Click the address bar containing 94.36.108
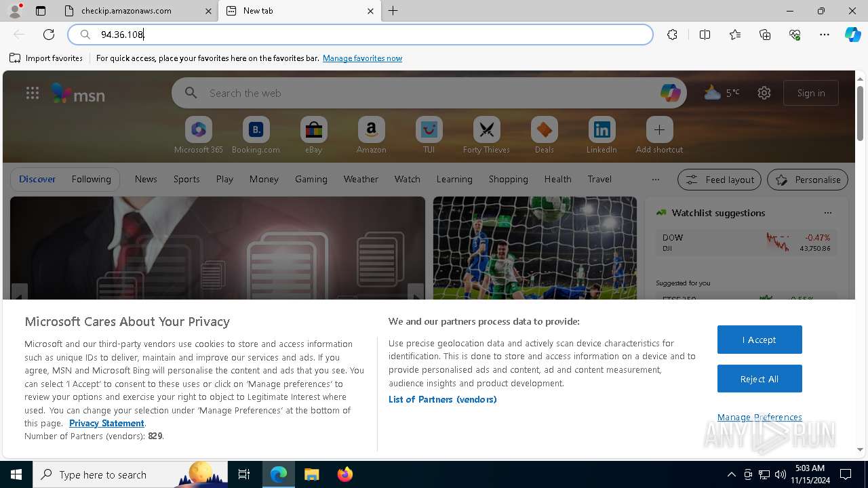 (x=360, y=35)
